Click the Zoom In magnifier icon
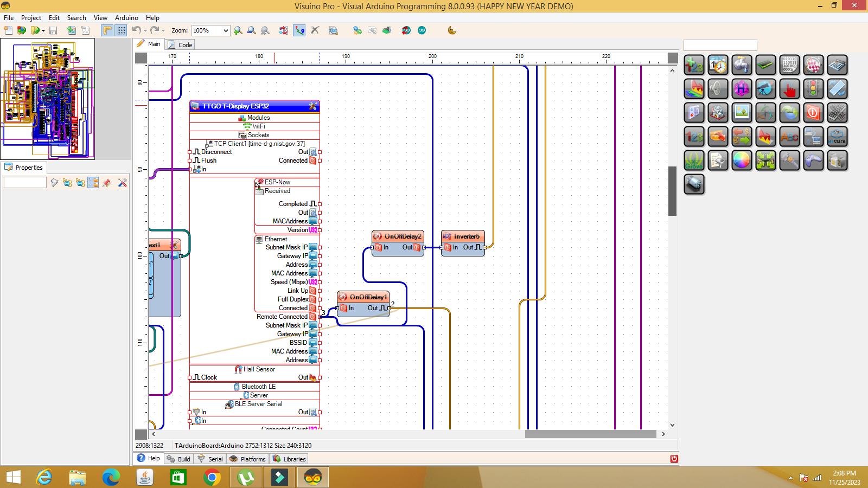 (238, 30)
